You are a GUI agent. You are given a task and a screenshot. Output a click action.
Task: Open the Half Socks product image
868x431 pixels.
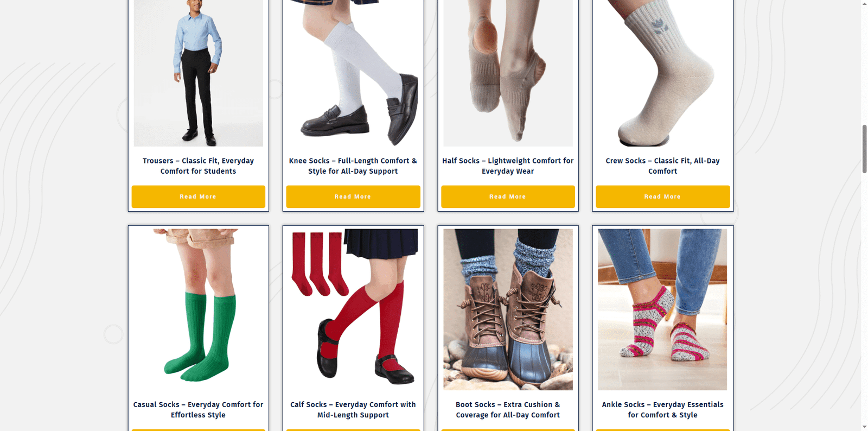coord(508,73)
